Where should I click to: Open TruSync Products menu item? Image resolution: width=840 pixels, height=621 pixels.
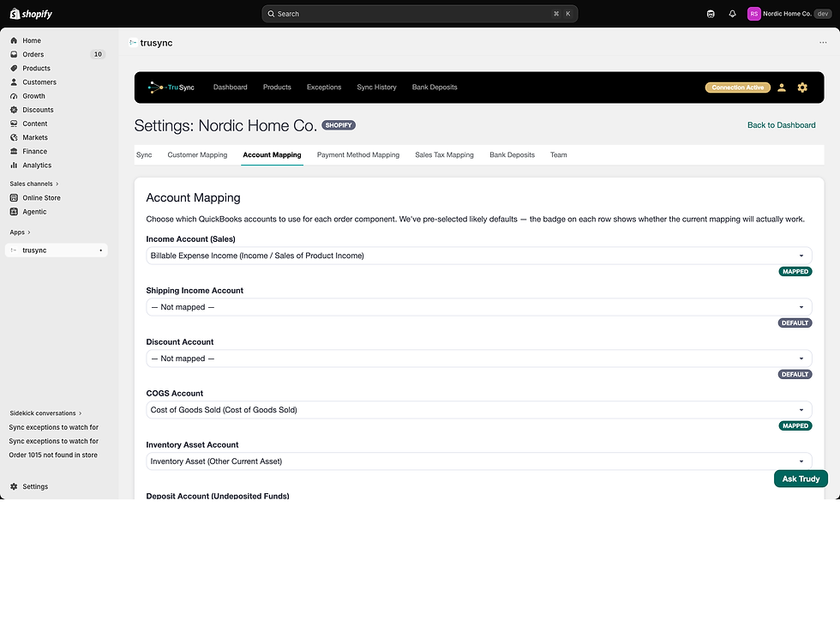[277, 87]
